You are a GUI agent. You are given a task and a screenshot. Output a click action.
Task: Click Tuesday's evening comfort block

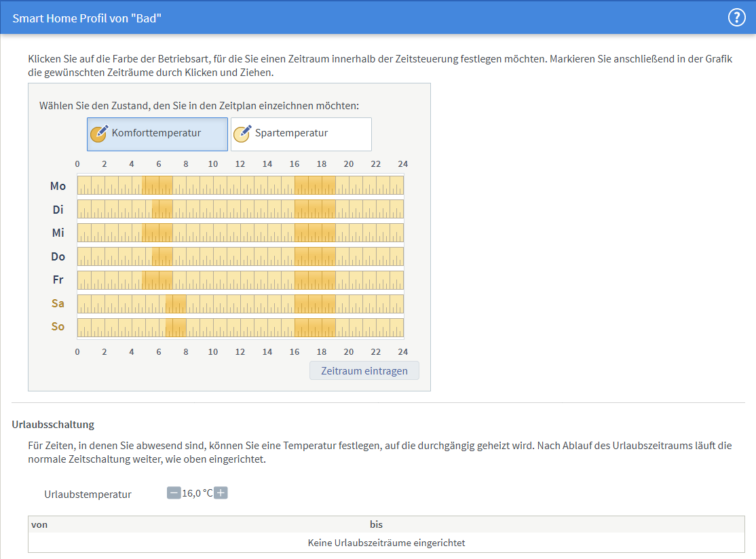(x=315, y=209)
